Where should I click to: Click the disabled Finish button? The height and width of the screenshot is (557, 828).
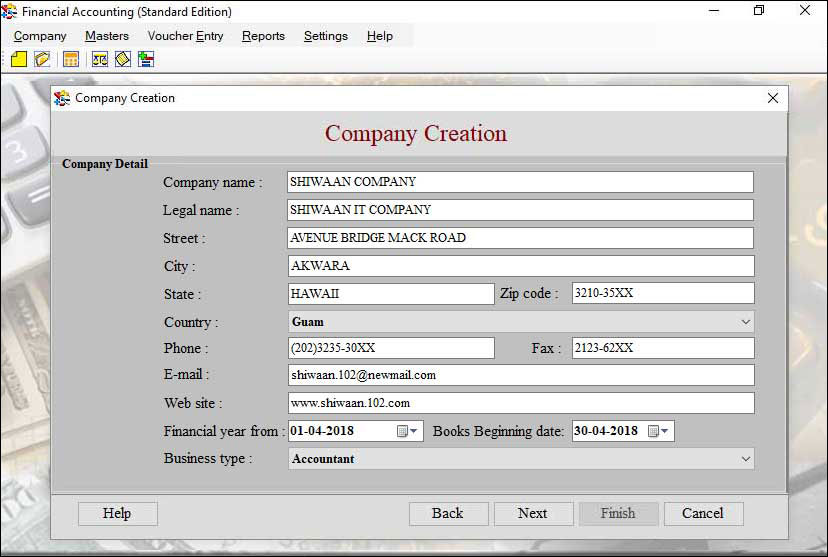[x=618, y=514]
